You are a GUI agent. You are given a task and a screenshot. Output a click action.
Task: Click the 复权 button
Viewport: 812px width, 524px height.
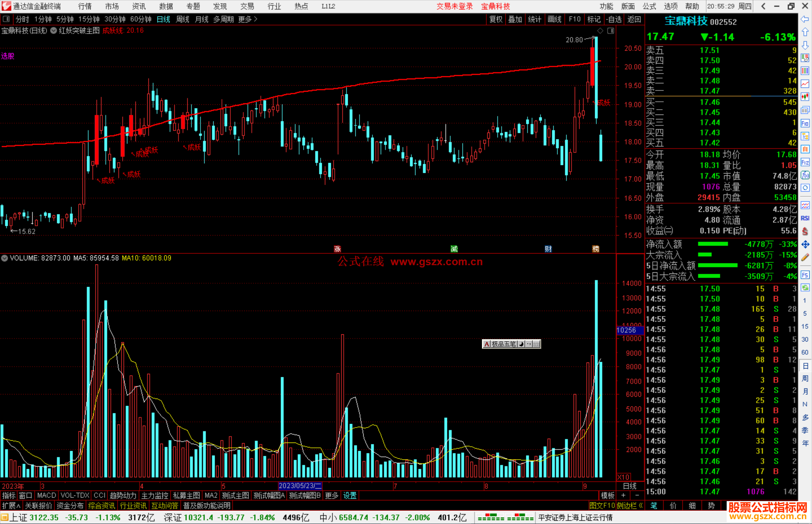coord(496,19)
